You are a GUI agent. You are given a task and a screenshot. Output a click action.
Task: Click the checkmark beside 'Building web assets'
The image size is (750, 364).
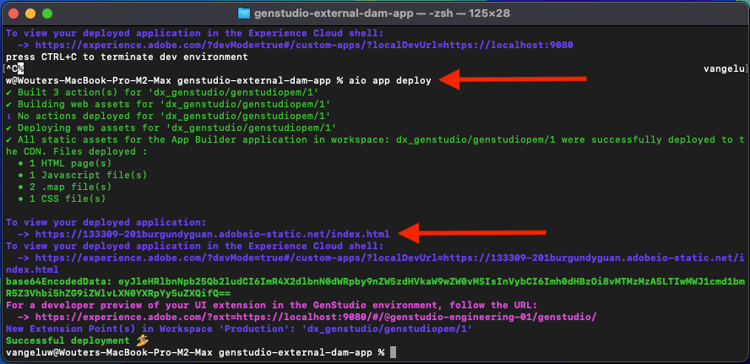coord(9,104)
